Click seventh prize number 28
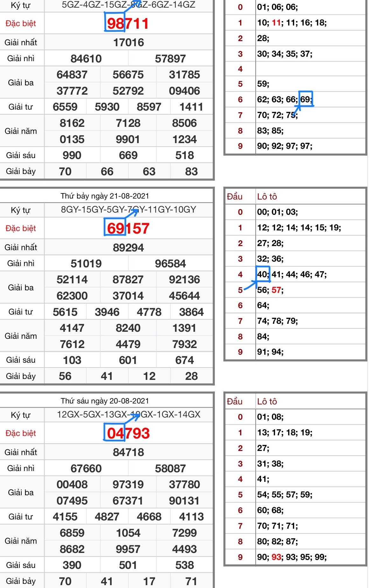 pyautogui.click(x=191, y=376)
